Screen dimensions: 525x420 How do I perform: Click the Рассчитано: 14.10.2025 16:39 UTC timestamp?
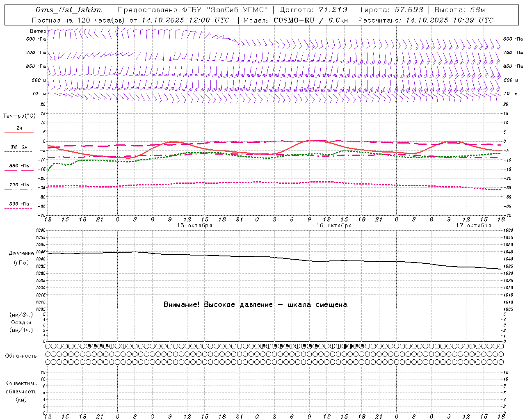(426, 20)
